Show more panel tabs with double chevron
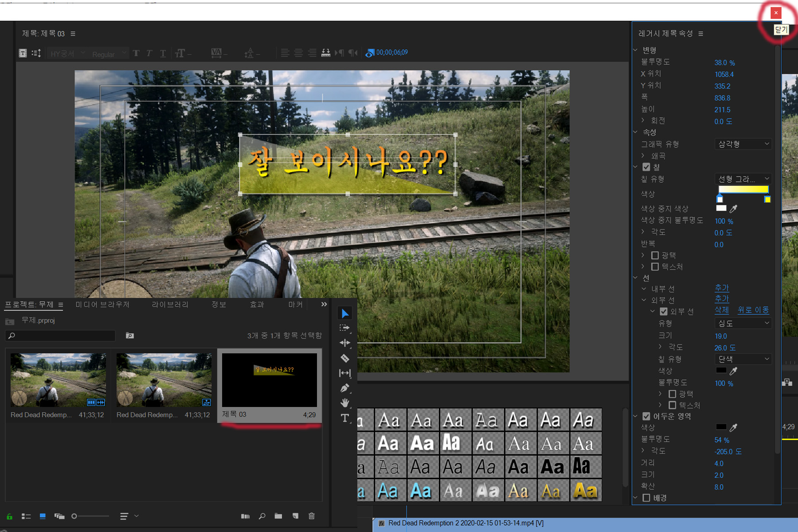Screen dimensions: 798x532 pos(324,304)
